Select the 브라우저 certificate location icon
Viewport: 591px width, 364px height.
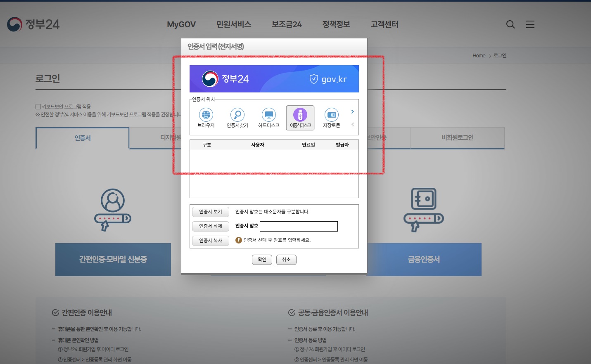click(x=206, y=118)
